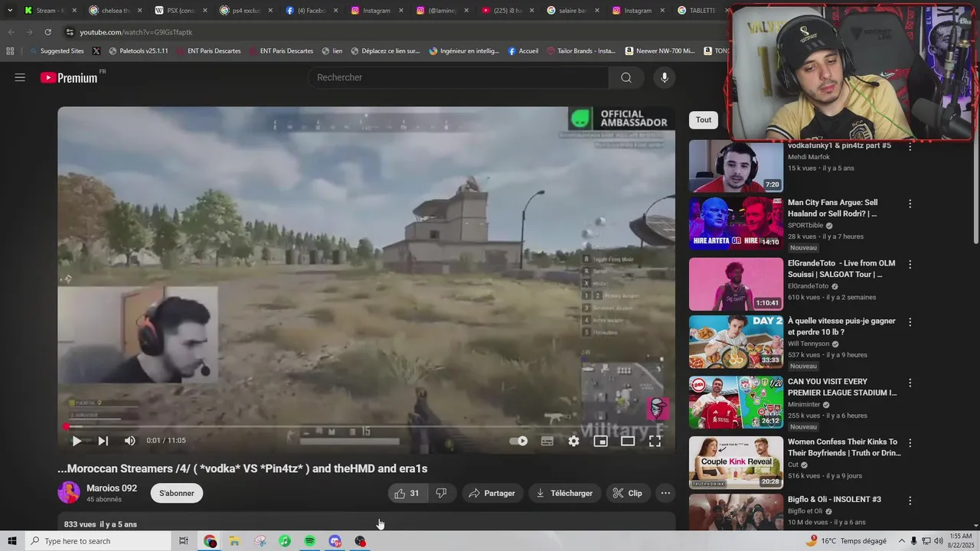
Task: Open options menu for Man City video
Action: coord(910,204)
